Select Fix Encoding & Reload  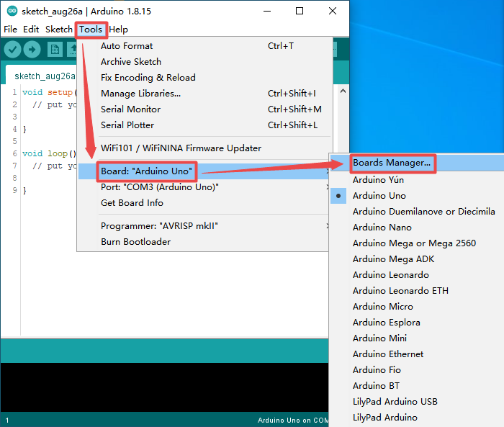coord(204,78)
